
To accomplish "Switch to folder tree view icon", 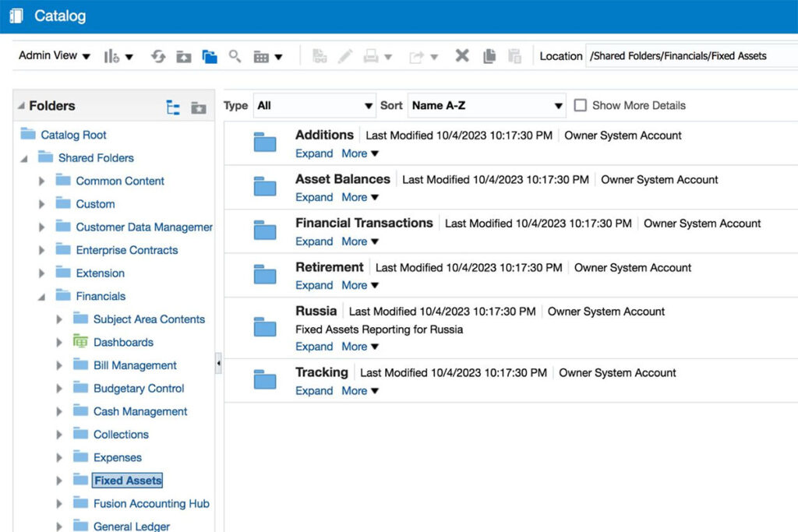I will (173, 107).
